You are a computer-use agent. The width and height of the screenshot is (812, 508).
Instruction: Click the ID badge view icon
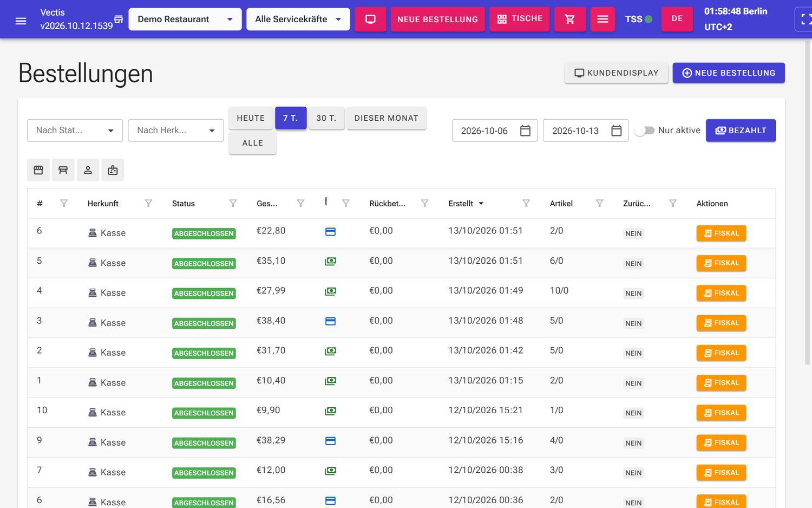click(113, 170)
